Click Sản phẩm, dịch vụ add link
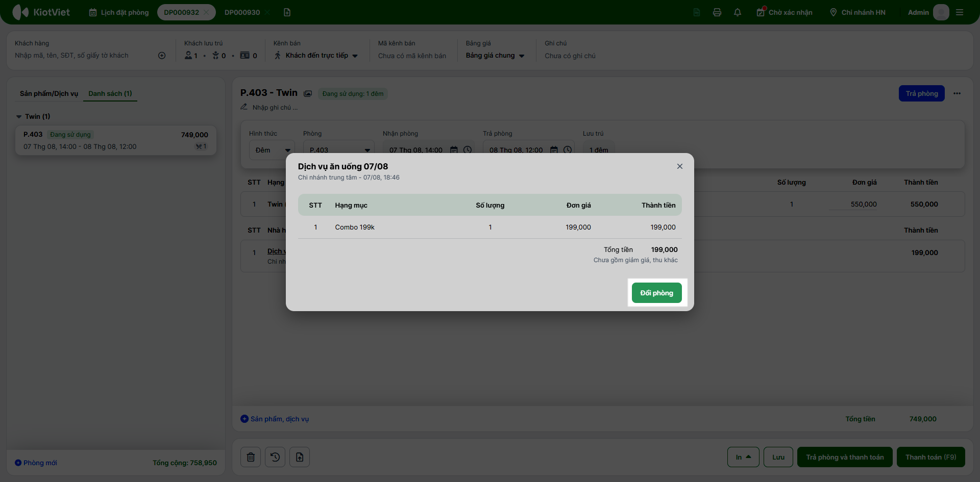Screen dimensions: 980x482 (x=275, y=419)
